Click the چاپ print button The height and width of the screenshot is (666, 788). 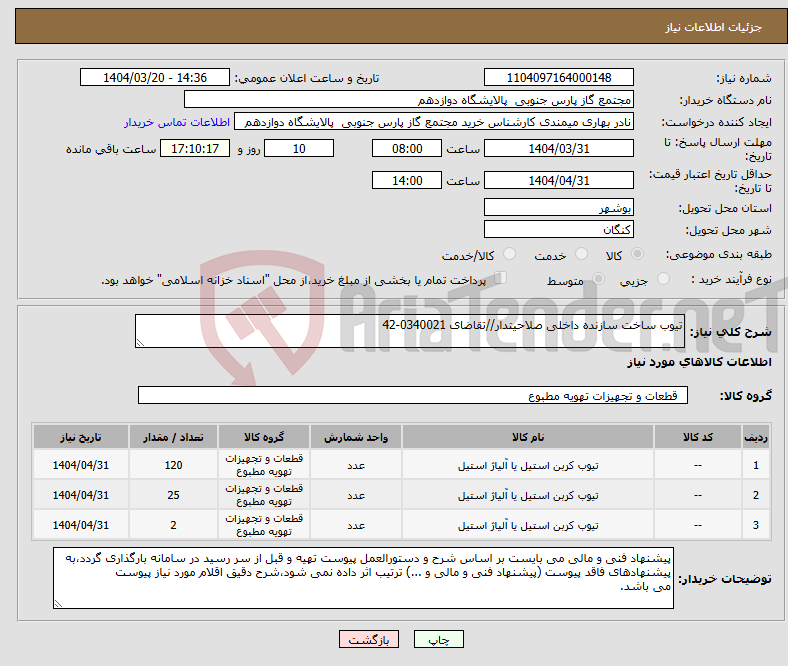pos(439,639)
